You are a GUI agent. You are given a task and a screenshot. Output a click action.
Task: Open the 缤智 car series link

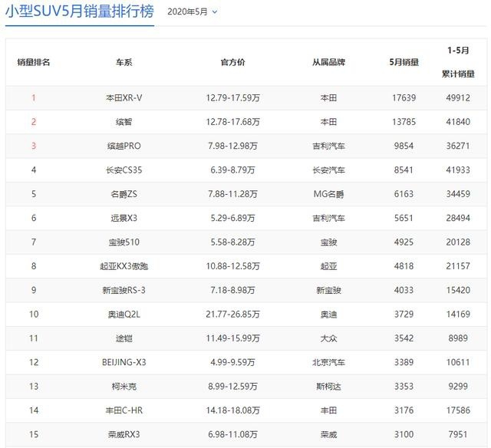point(124,122)
